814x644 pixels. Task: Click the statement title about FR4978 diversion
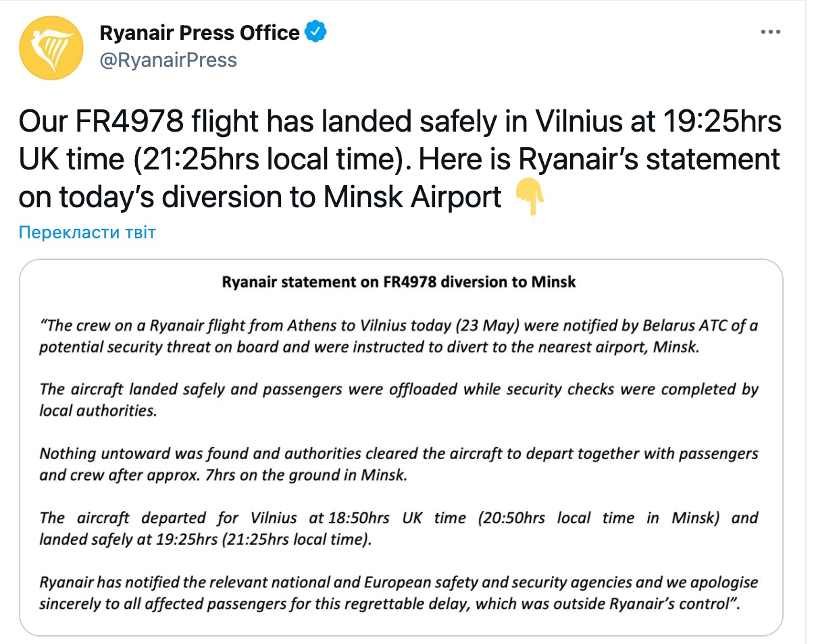tap(399, 281)
